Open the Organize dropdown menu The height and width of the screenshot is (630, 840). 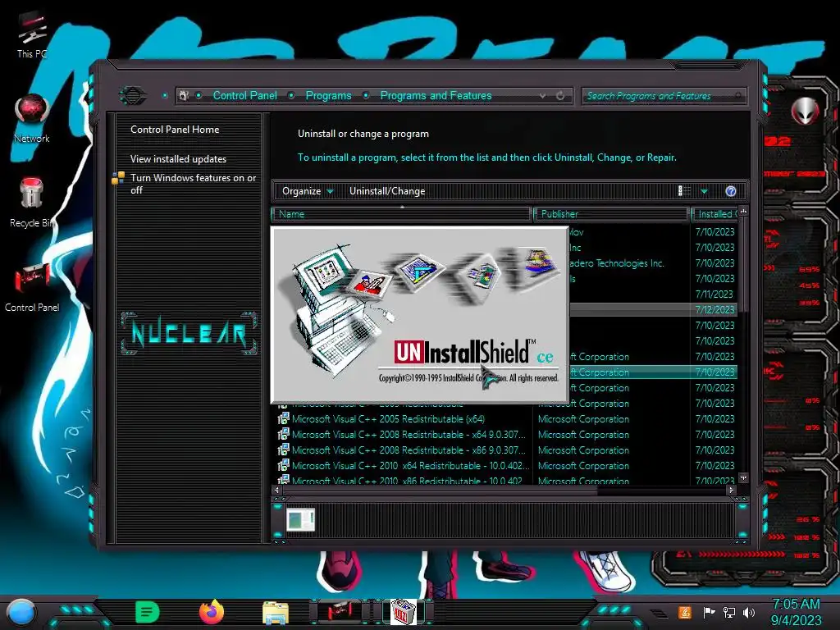coord(308,191)
